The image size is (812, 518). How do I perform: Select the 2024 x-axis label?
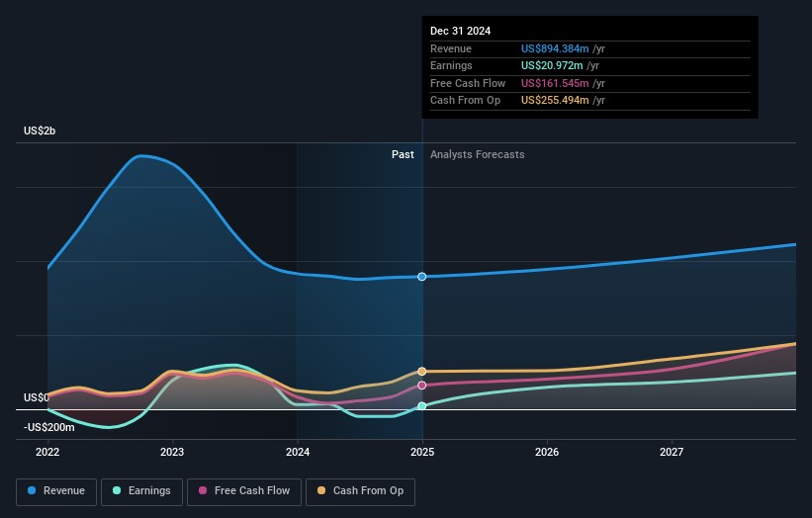click(298, 453)
